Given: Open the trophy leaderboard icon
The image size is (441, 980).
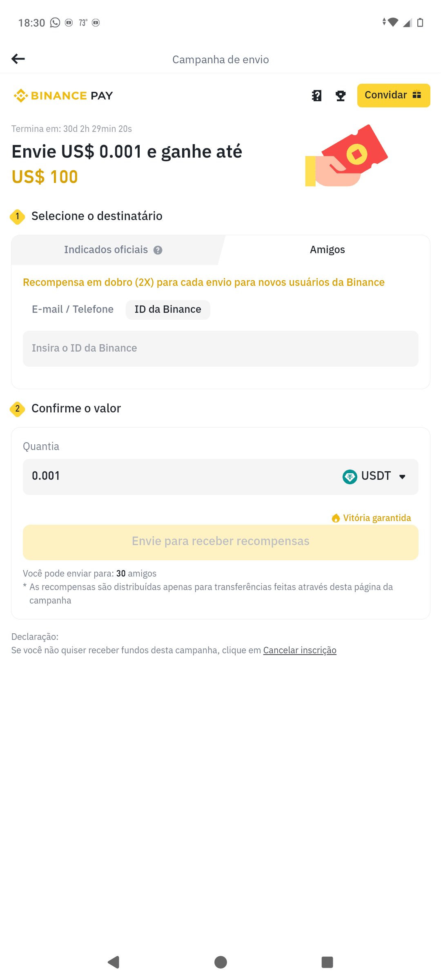Looking at the screenshot, I should (x=341, y=96).
